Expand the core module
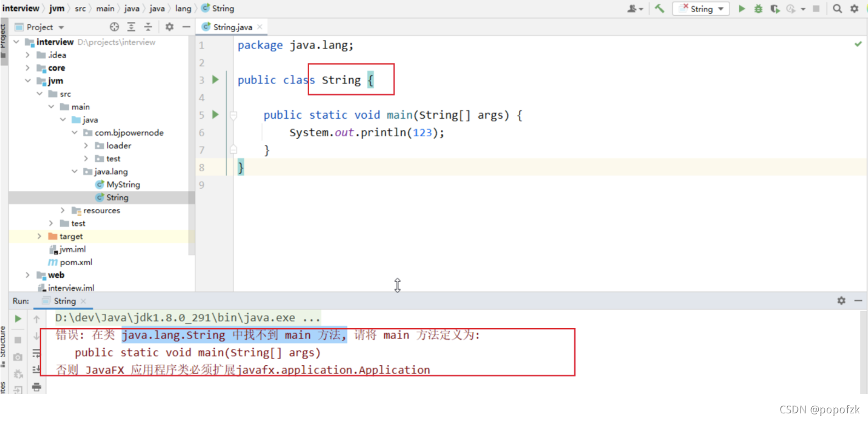The height and width of the screenshot is (421, 868). coord(28,68)
